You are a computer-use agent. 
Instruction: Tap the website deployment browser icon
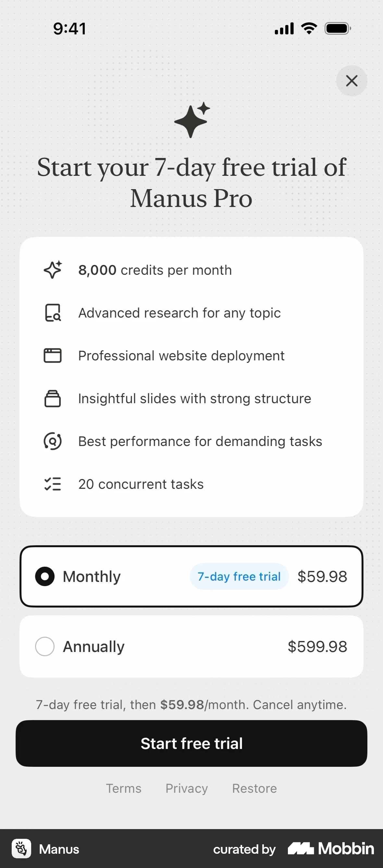(x=53, y=356)
